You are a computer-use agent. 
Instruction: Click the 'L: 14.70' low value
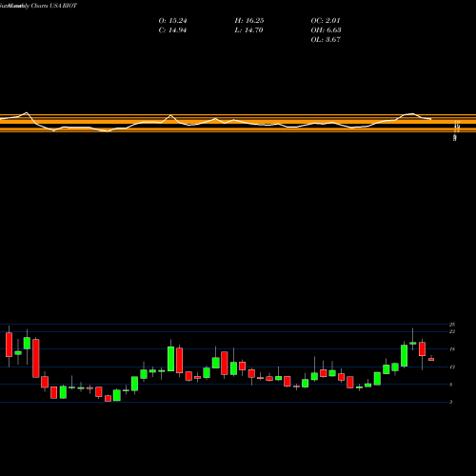pos(248,30)
